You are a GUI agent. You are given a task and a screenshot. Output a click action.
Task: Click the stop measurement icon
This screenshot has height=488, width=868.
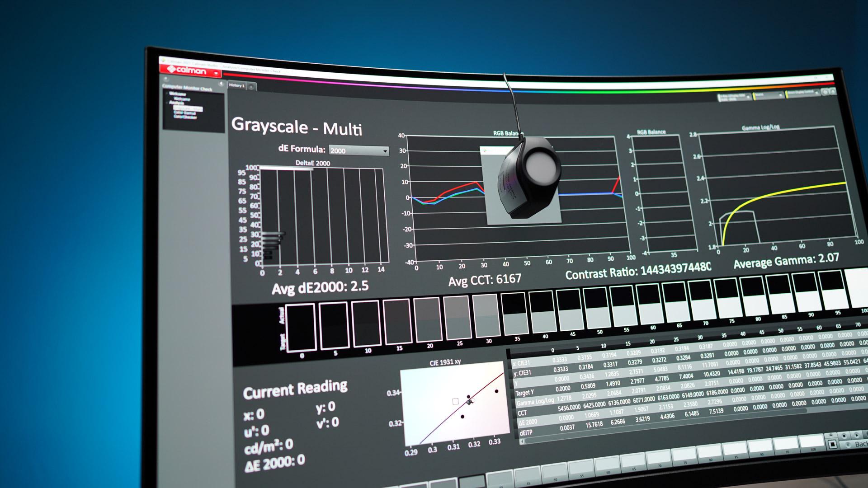tap(844, 436)
